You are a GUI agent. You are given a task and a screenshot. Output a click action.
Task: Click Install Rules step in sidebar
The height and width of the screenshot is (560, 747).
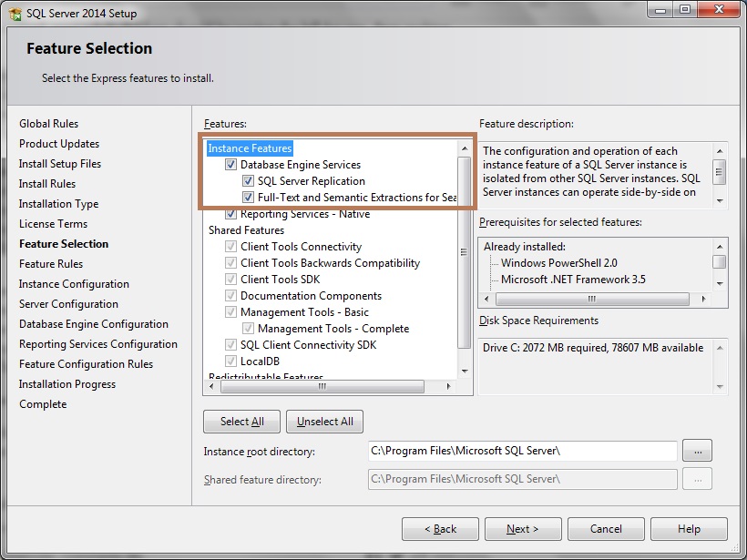(47, 184)
